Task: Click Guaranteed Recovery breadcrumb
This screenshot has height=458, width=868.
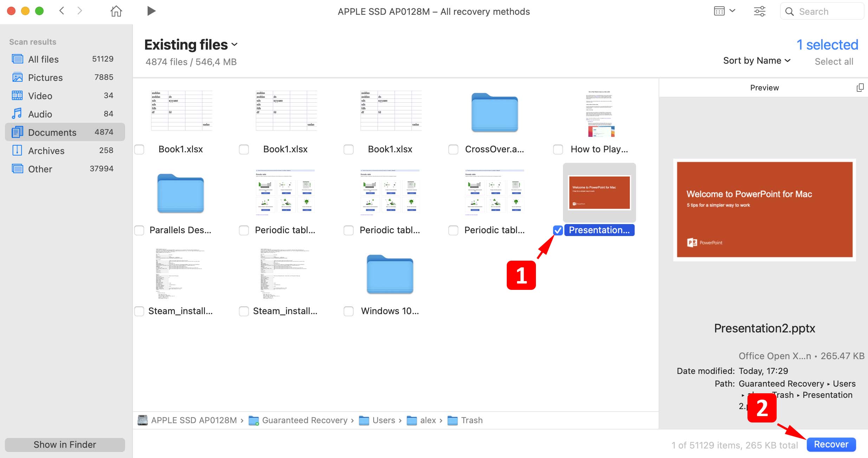Action: (305, 420)
